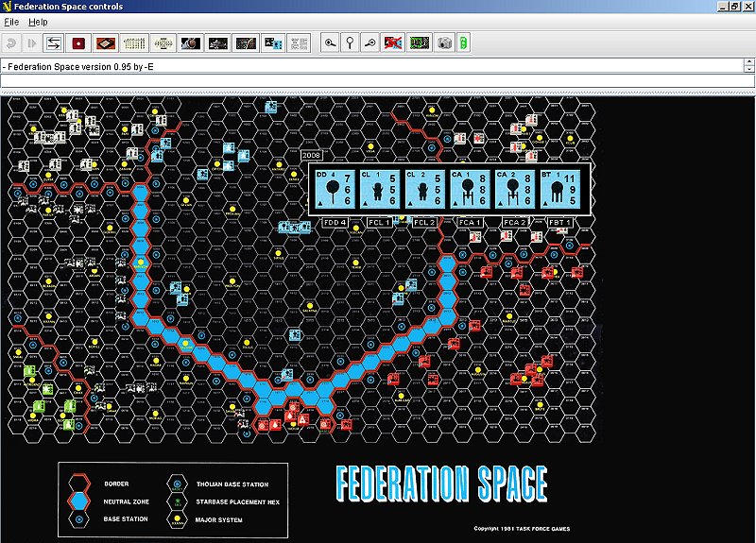Click the swap arrows toolbar icon
Viewport: 756px width, 543px height.
53,43
